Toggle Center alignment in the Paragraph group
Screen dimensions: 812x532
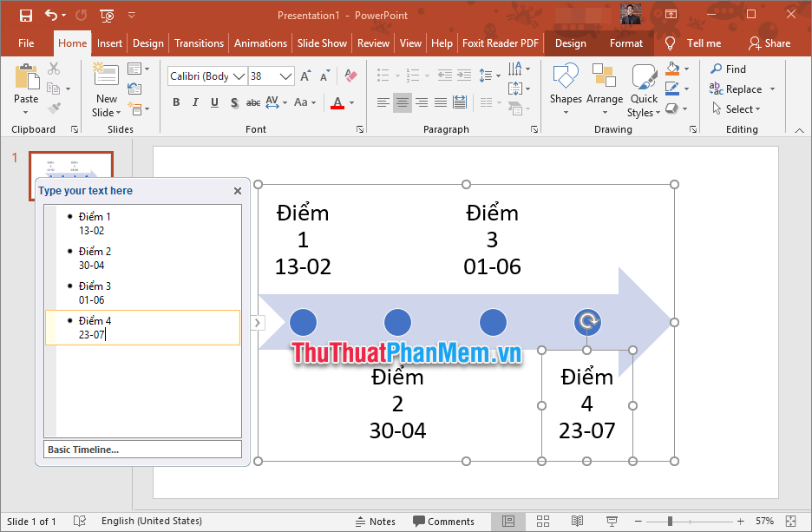[402, 102]
